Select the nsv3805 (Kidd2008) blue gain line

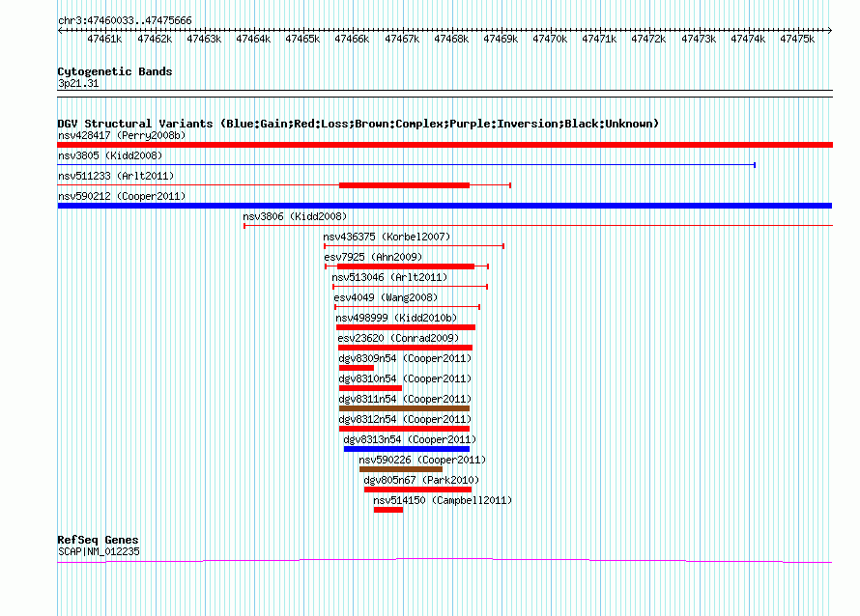coord(407,165)
